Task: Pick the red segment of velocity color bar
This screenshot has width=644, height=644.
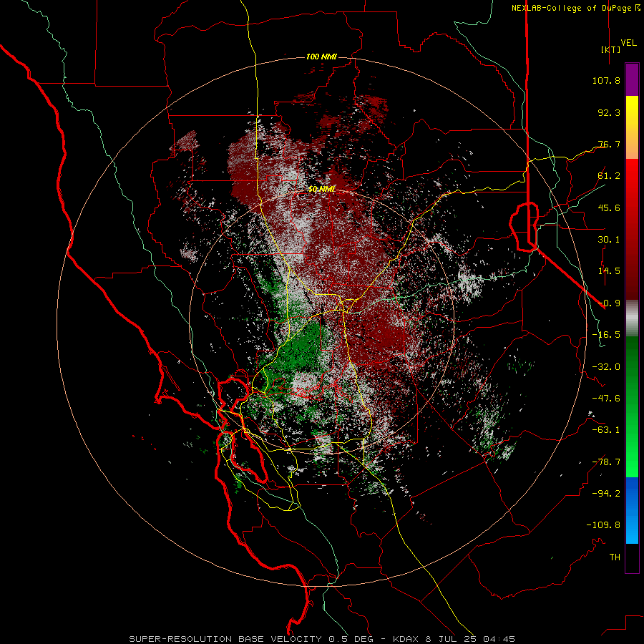Action: tap(632, 229)
